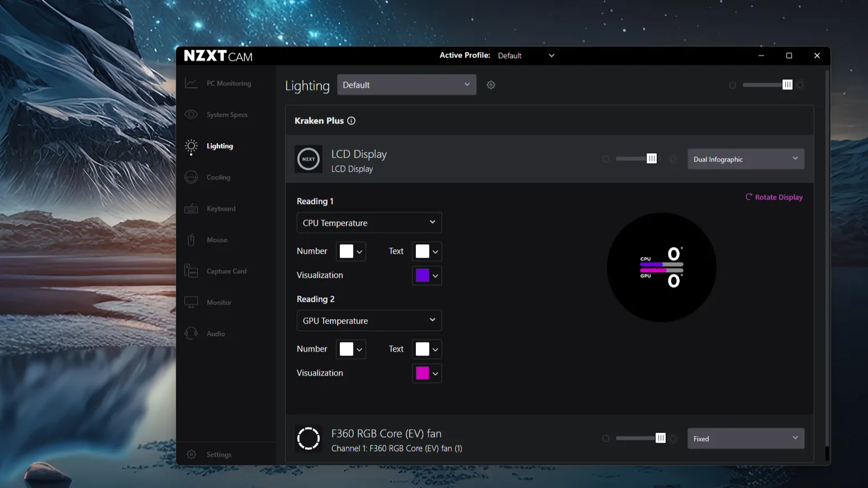Click the System Specs eye icon

tap(191, 115)
